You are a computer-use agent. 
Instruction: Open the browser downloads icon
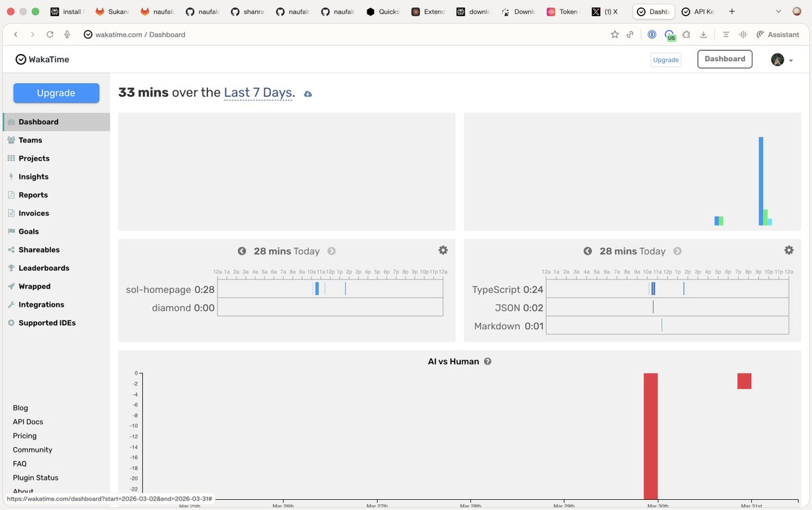(704, 35)
